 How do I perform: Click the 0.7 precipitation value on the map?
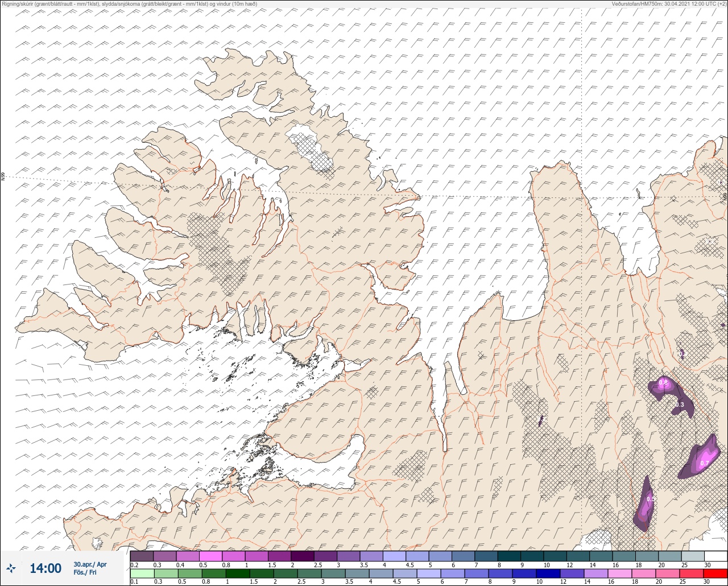[704, 464]
